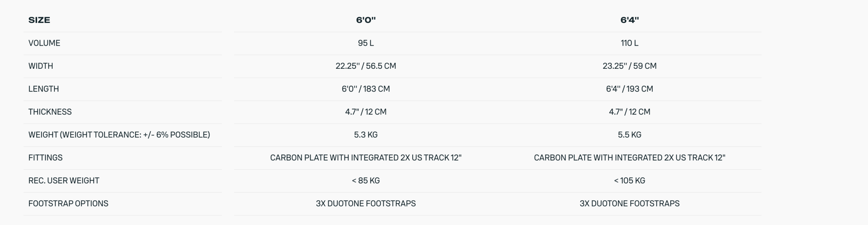Click the weight tolerance row label
The width and height of the screenshot is (868, 225).
[119, 135]
